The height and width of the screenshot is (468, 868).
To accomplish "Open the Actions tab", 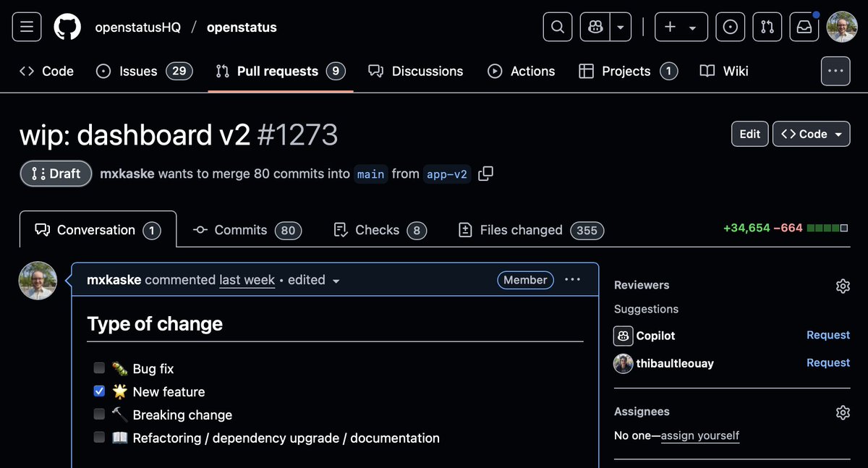I will click(522, 71).
